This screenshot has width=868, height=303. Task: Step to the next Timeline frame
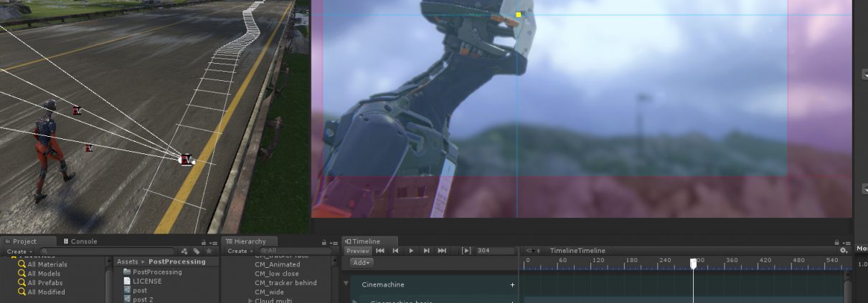427,251
